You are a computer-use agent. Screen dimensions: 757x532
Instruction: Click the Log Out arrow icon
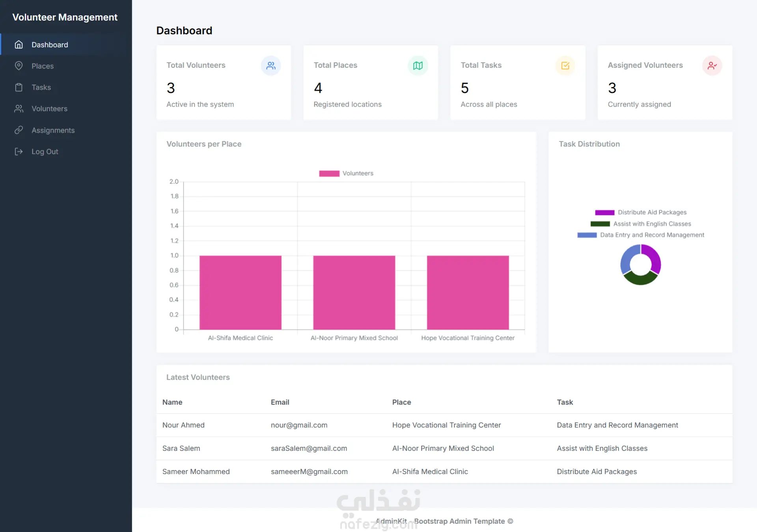click(x=19, y=151)
